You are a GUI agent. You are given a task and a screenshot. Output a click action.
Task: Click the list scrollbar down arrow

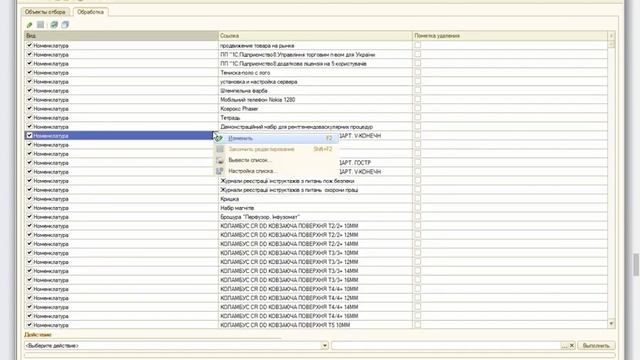(x=611, y=324)
